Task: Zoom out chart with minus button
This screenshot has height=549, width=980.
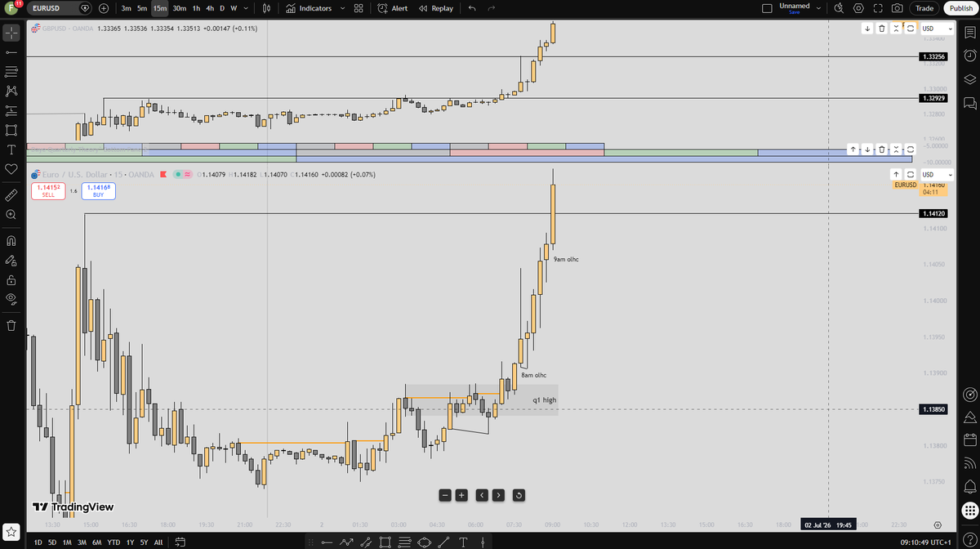Action: pos(445,495)
